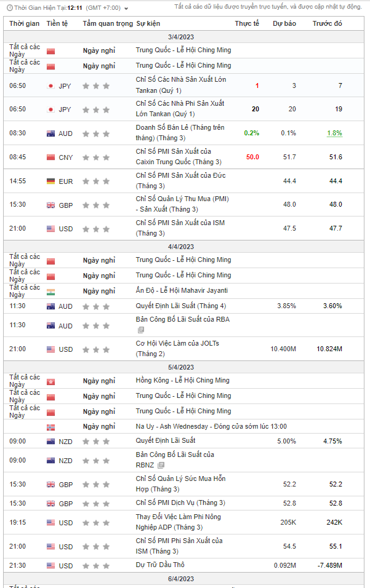370x588 pixels.
Task: Click the Hong Kong flag icon
Action: (x=50, y=381)
